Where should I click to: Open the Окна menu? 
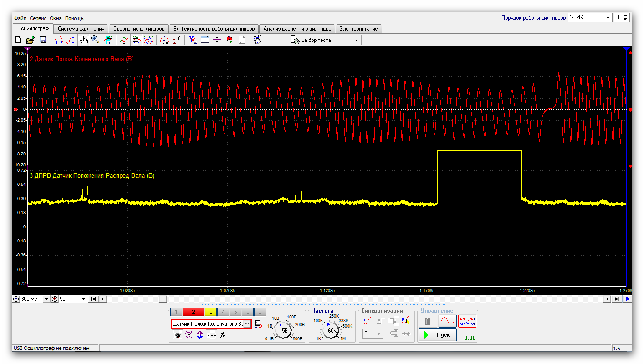pos(56,18)
